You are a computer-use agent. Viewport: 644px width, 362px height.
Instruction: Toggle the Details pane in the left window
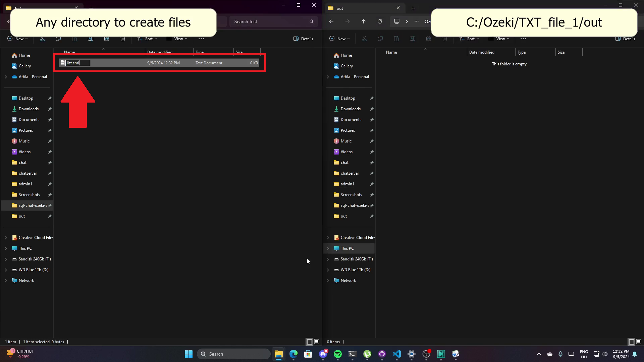pyautogui.click(x=303, y=39)
